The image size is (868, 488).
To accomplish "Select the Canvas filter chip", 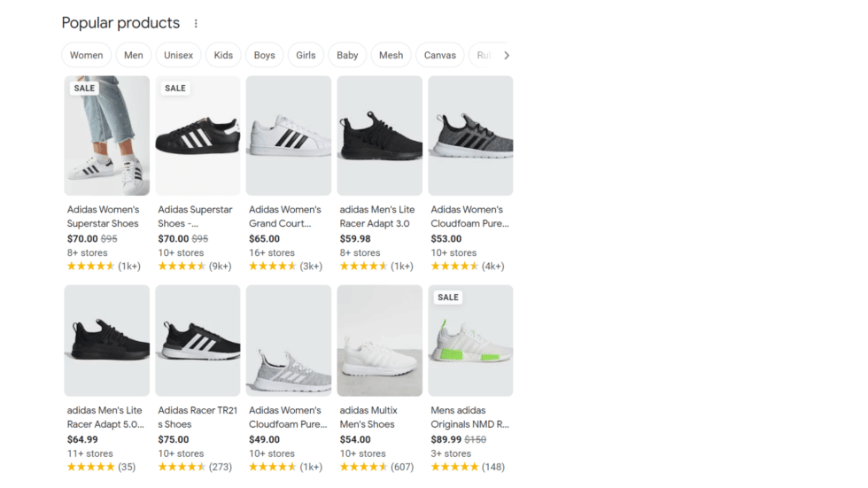I will point(439,55).
